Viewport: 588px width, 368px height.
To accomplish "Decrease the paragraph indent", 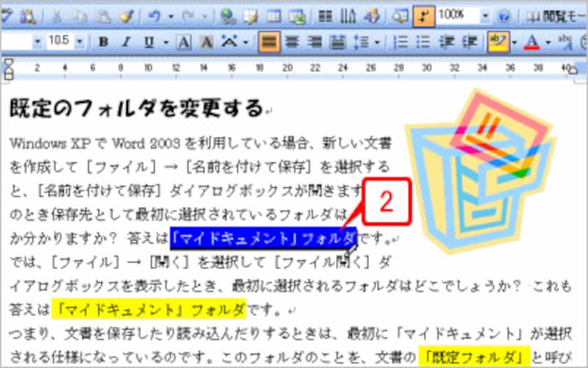I will [x=447, y=43].
